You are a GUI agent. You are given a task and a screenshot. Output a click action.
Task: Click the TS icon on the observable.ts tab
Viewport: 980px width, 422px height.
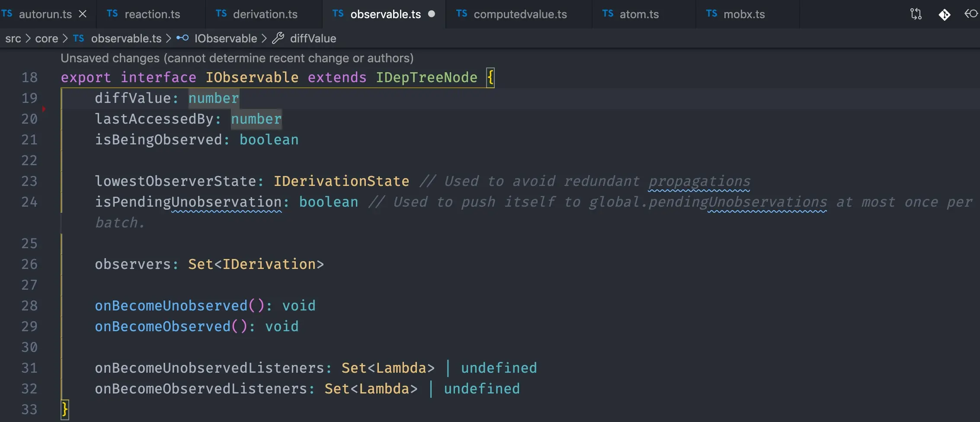pos(338,14)
